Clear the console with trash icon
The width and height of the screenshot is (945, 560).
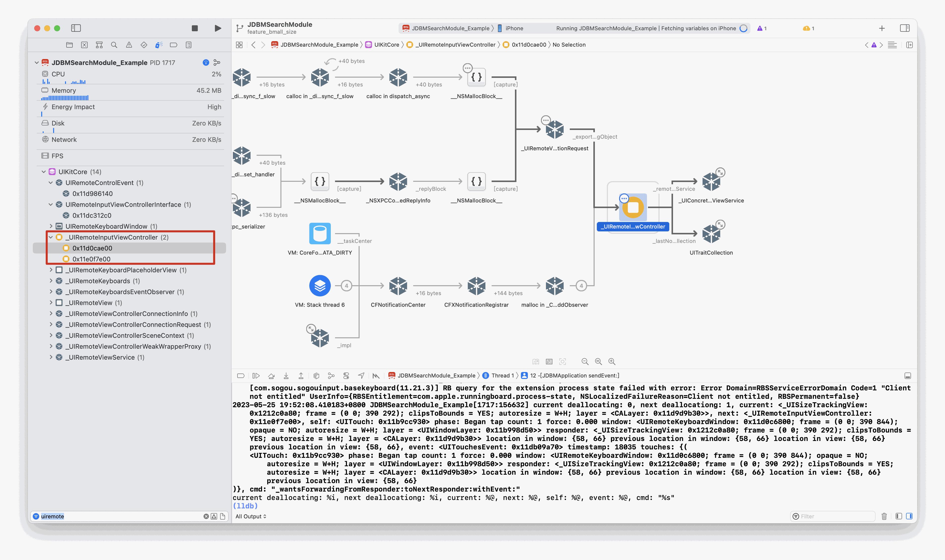coord(884,516)
